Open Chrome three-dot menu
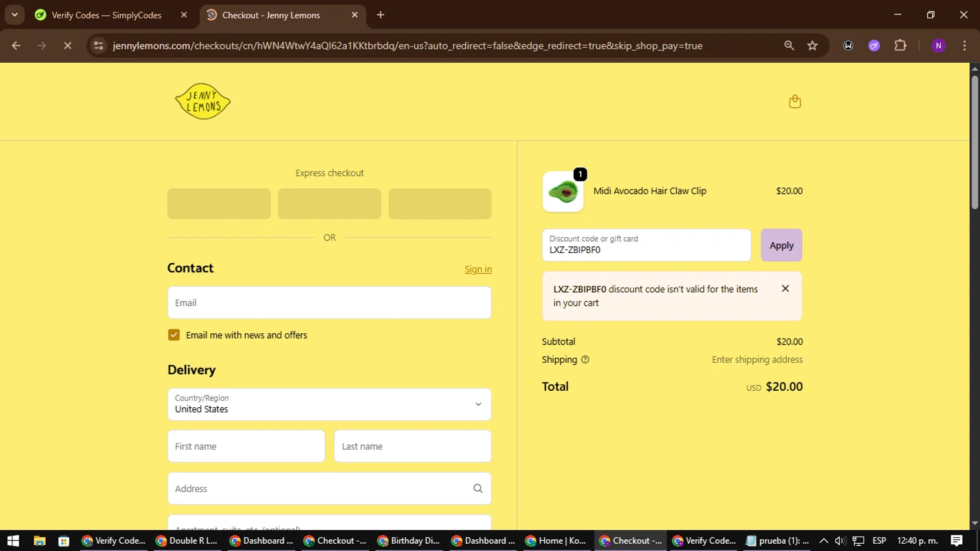 [964, 46]
